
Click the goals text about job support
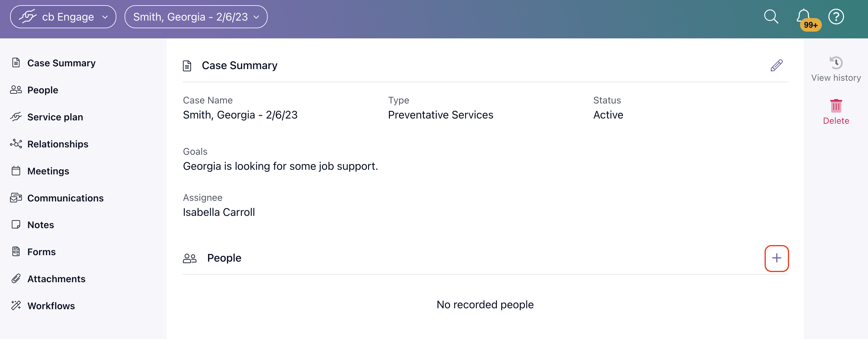point(280,166)
